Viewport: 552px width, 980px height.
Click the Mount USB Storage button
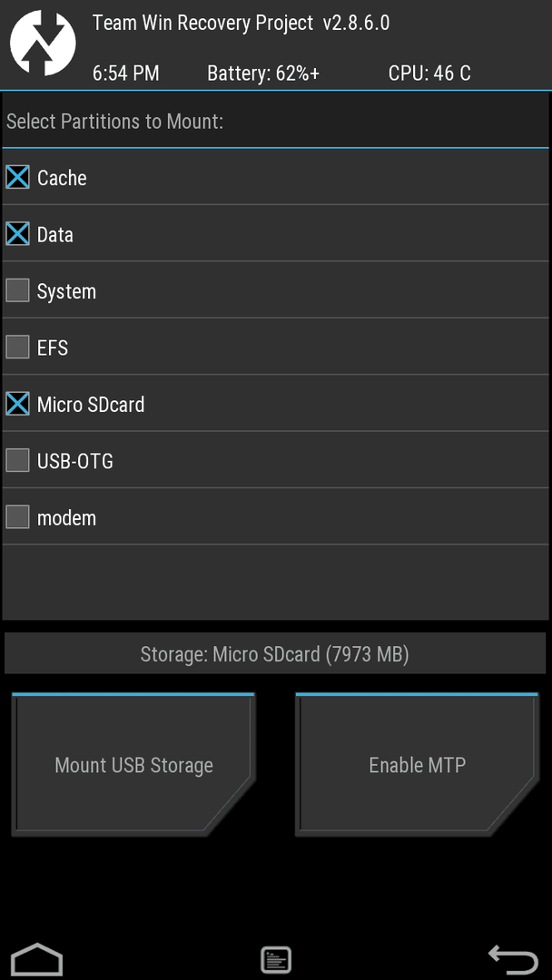pos(133,765)
